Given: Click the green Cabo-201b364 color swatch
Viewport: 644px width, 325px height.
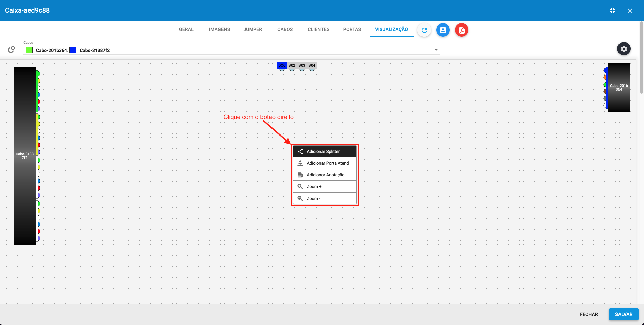Looking at the screenshot, I should tap(29, 50).
